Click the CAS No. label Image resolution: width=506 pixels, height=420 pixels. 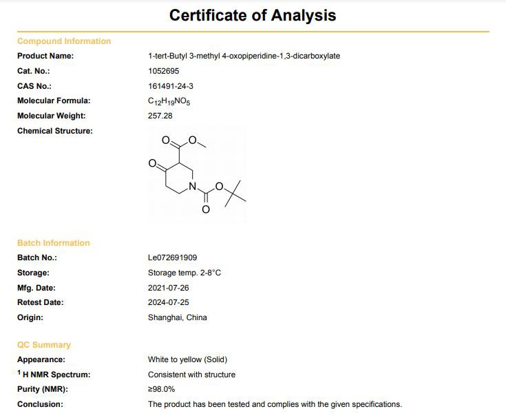[x=34, y=86]
